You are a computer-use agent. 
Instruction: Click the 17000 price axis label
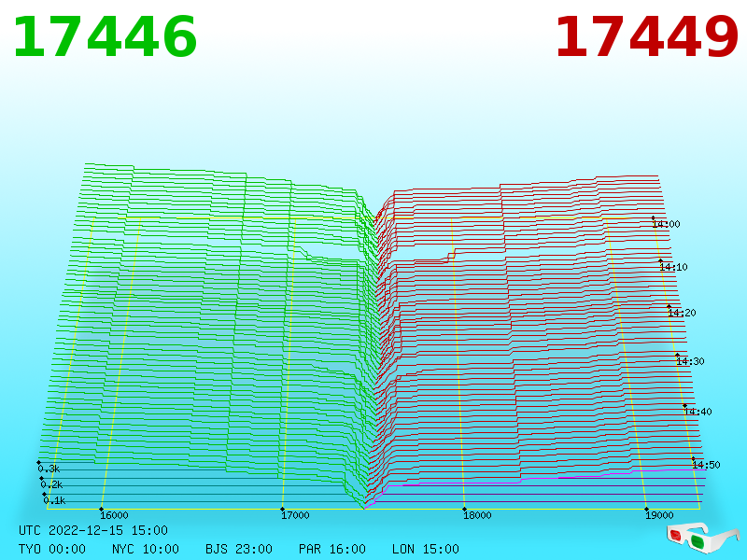295,515
